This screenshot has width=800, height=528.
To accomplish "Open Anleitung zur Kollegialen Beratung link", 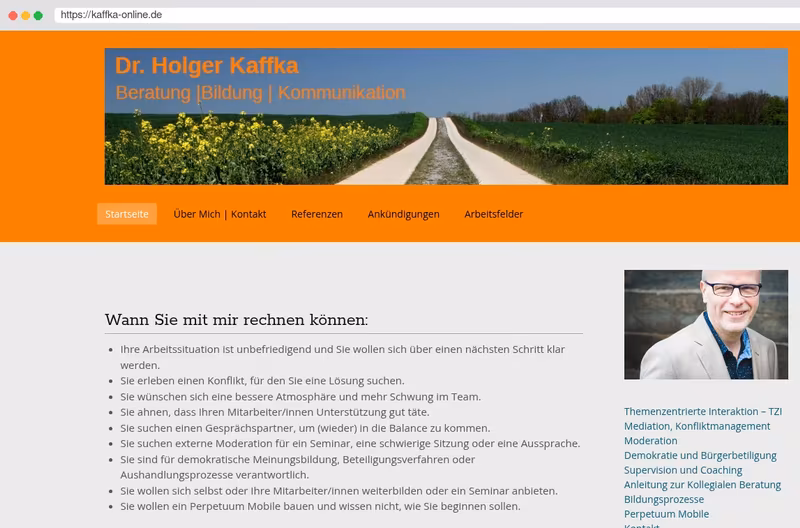I will click(702, 485).
